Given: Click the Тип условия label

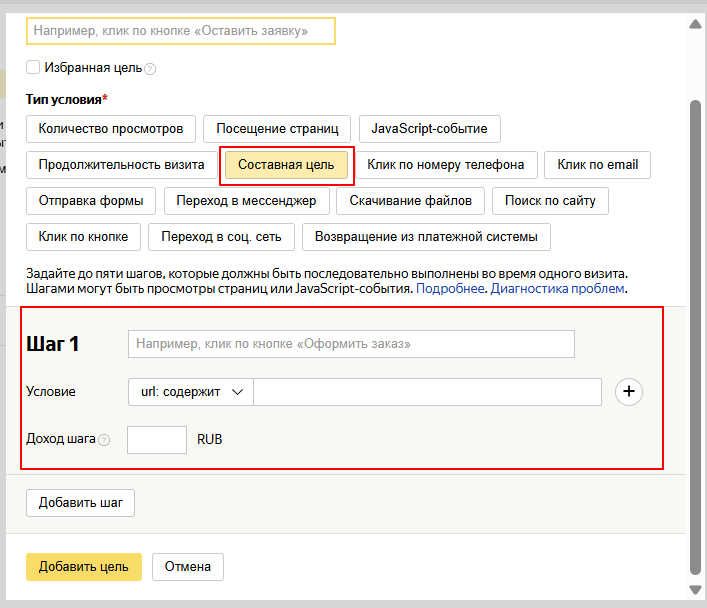Looking at the screenshot, I should (x=66, y=99).
